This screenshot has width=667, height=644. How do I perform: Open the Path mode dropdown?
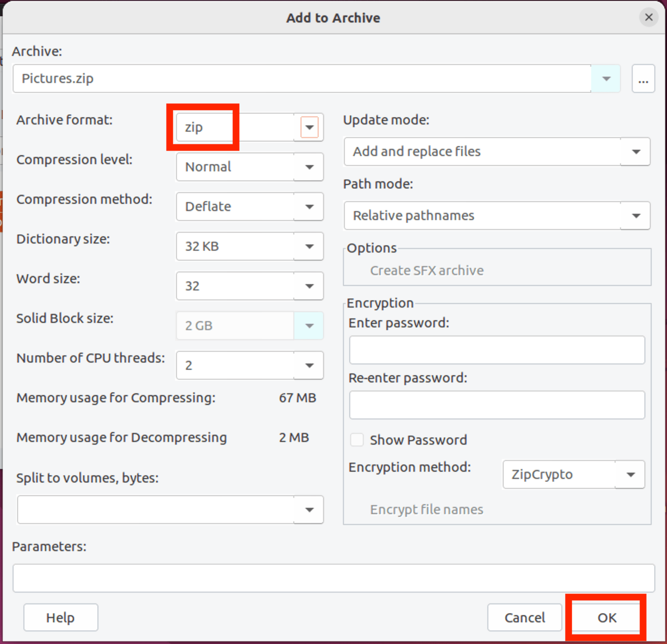[x=636, y=216]
